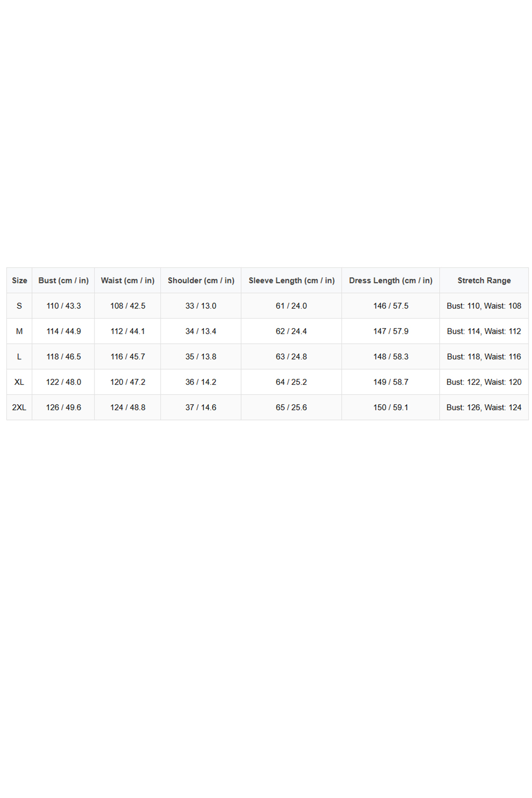Select the XL size row label

[x=20, y=382]
